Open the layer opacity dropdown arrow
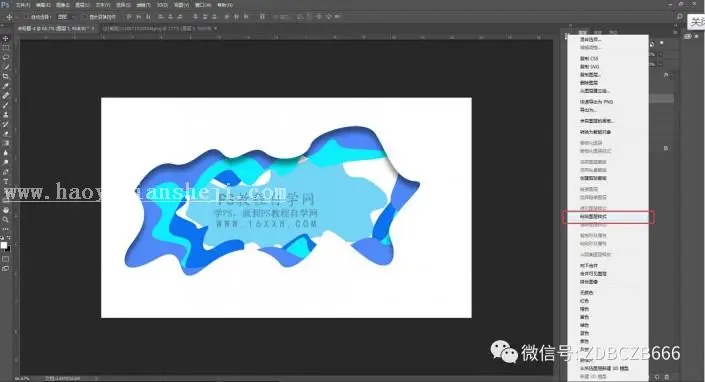The image size is (705, 382). coord(659,54)
